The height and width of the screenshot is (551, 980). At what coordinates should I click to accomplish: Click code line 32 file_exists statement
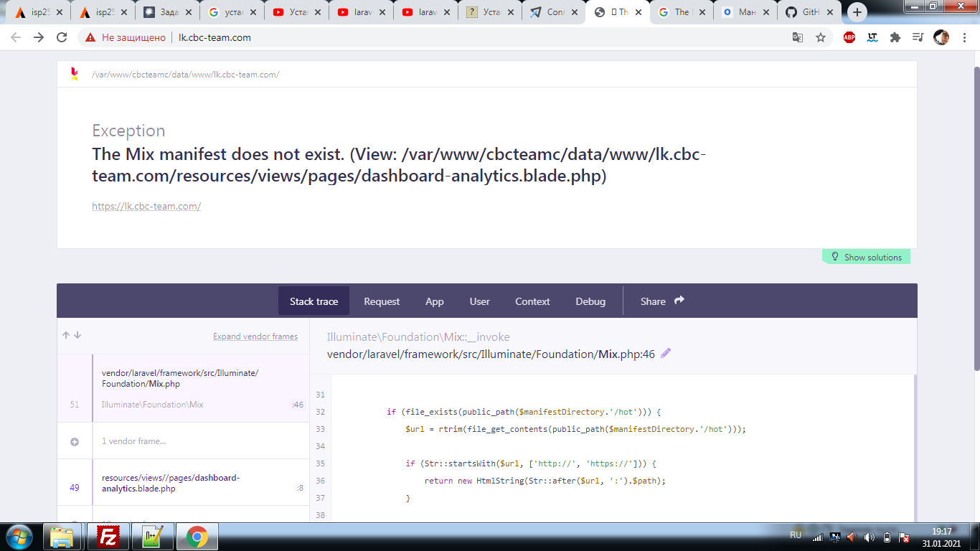pos(523,412)
